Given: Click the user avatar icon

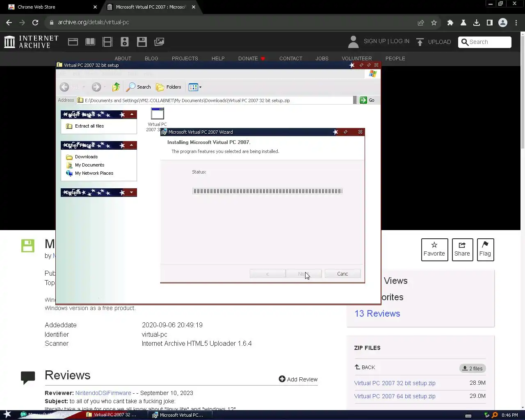Looking at the screenshot, I should pyautogui.click(x=353, y=42).
